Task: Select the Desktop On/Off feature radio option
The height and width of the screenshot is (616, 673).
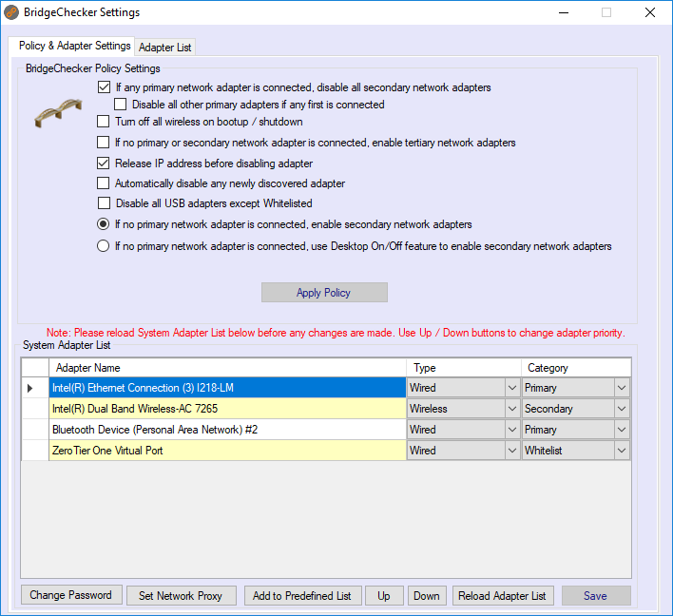Action: [104, 246]
